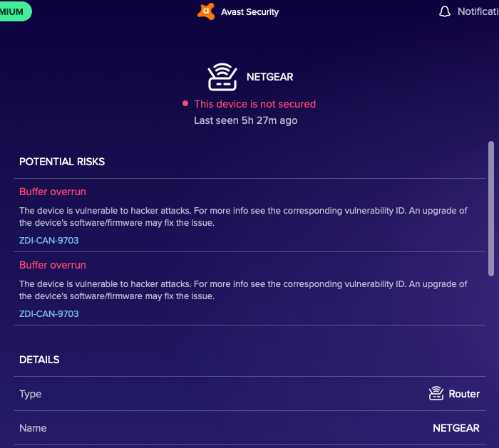Click the green Premium badge
Viewport: 499px width, 448px height.
[14, 11]
